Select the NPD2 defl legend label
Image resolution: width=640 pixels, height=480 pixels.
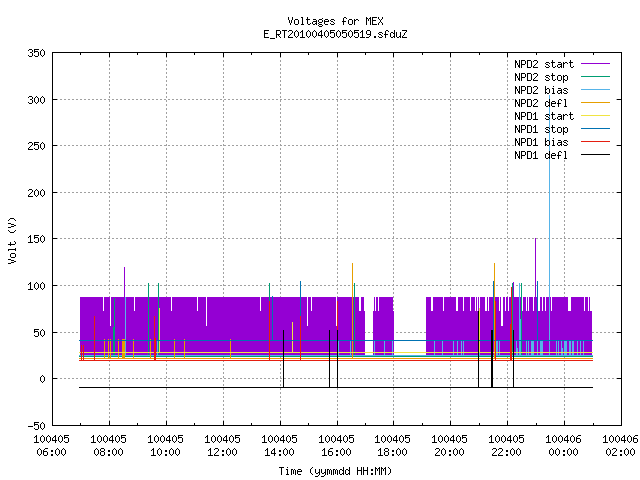pos(541,103)
